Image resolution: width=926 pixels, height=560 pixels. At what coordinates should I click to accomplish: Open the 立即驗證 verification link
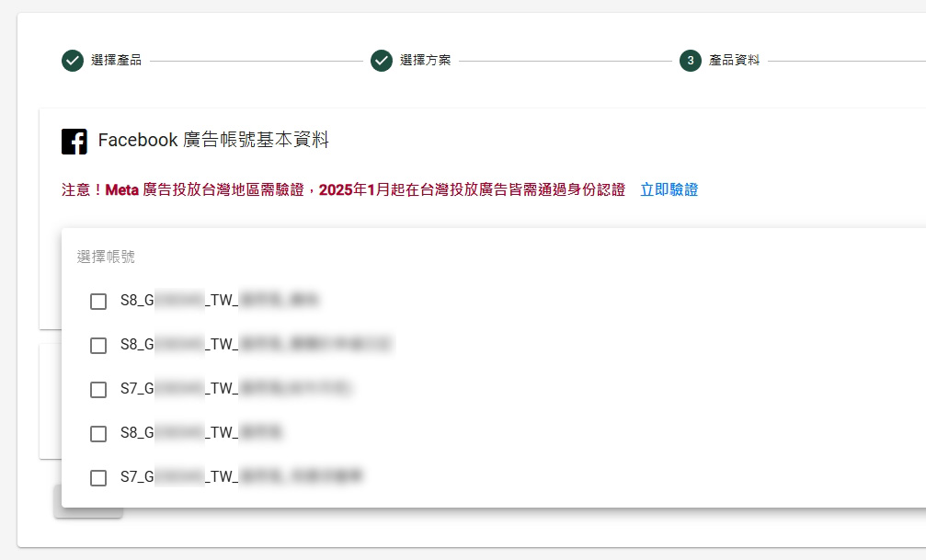click(x=669, y=189)
